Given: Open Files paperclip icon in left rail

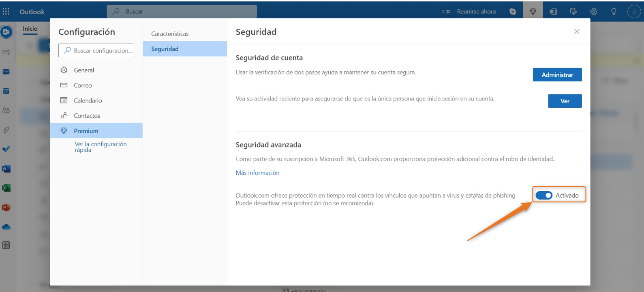Looking at the screenshot, I should pos(6,130).
